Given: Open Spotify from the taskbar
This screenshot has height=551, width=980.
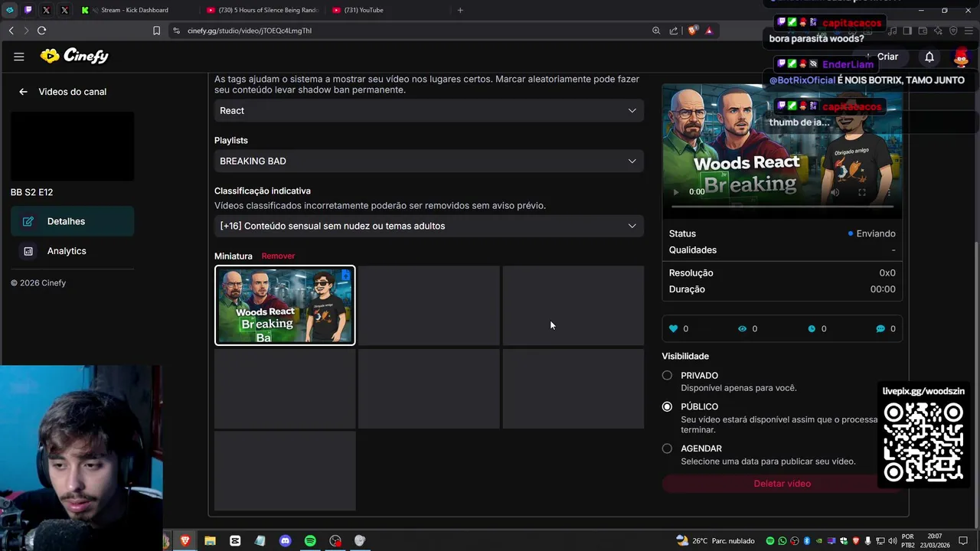Looking at the screenshot, I should pos(310,540).
